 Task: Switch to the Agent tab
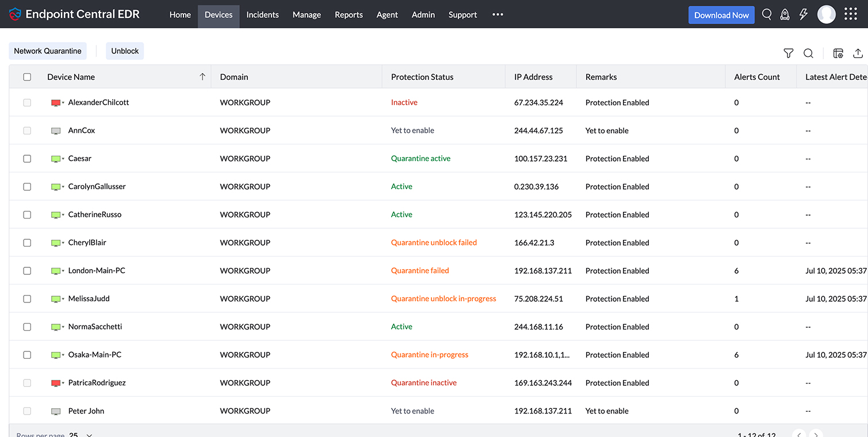387,15
